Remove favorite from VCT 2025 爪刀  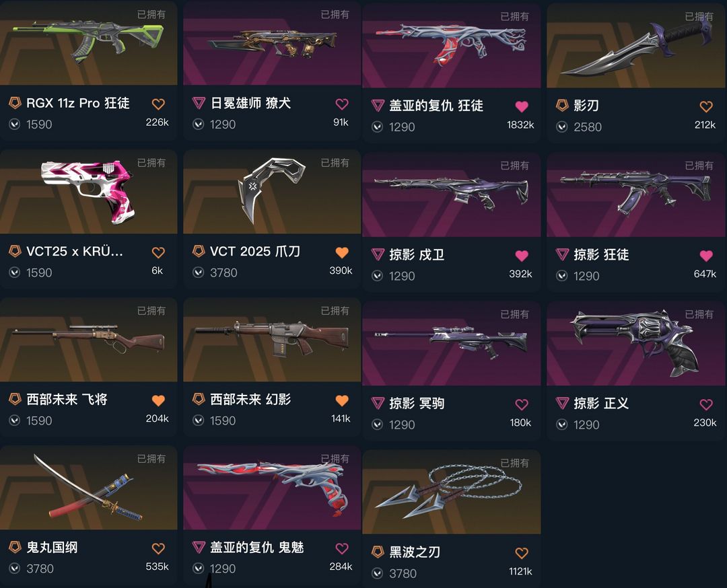(342, 252)
